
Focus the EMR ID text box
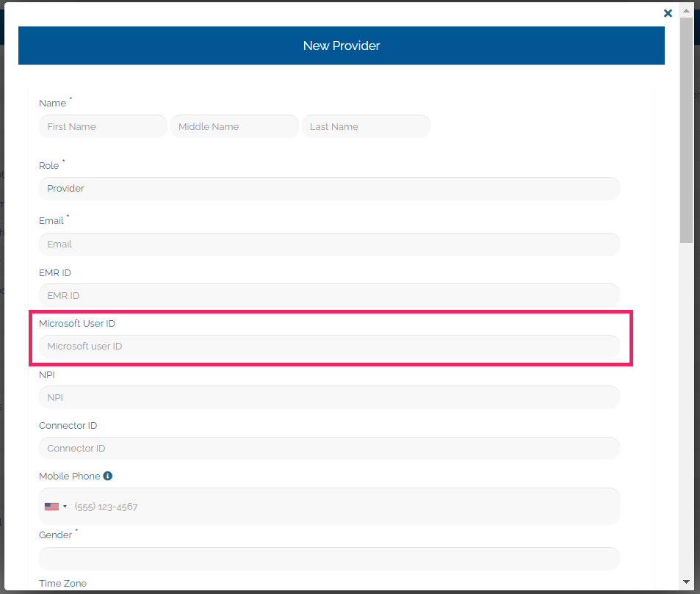(x=329, y=295)
